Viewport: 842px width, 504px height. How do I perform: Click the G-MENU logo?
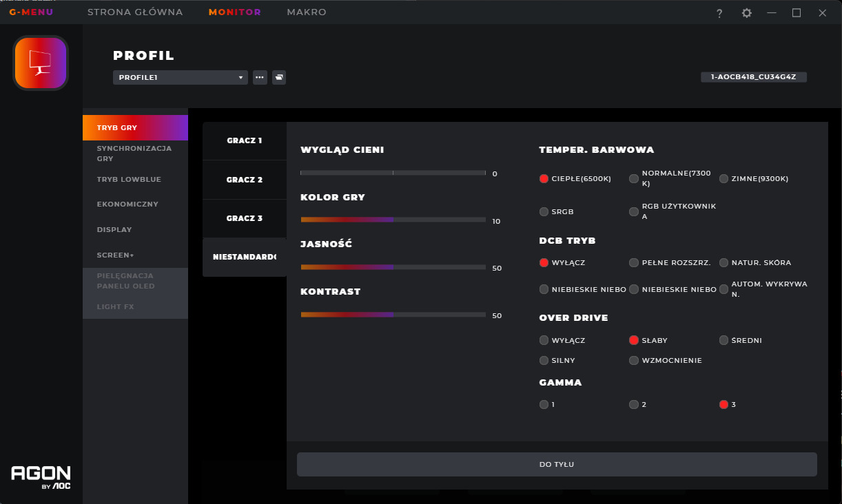click(31, 12)
